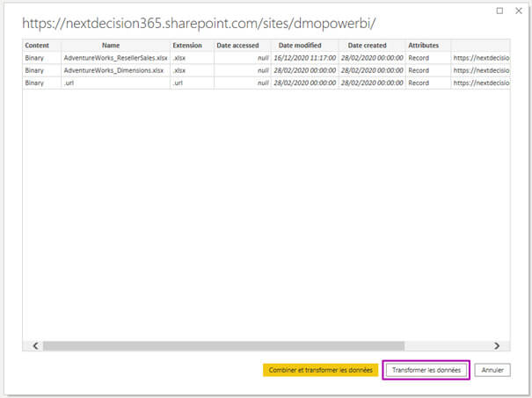Click the left arrow of the horizontal scrollbar
The height and width of the screenshot is (398, 532).
click(36, 346)
